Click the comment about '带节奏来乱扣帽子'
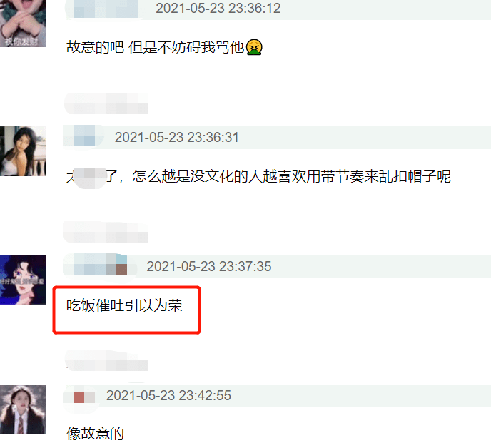Viewport: 491px width, 448px height. [x=258, y=177]
